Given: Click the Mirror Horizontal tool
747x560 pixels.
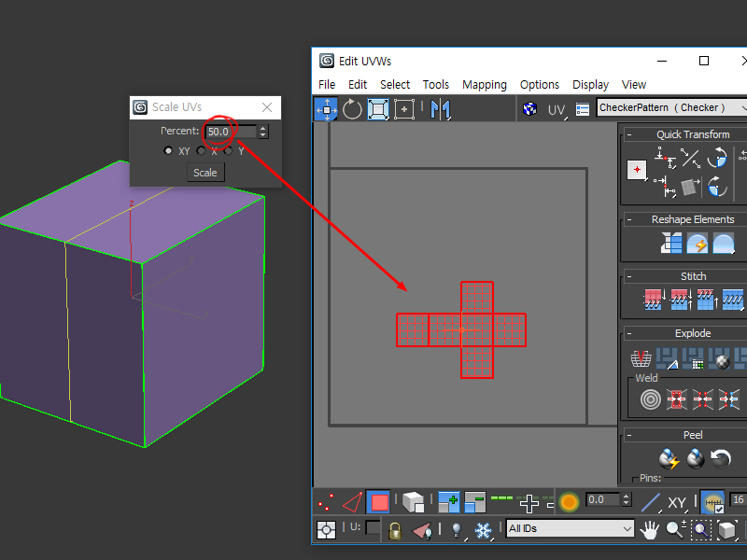Looking at the screenshot, I should [440, 109].
